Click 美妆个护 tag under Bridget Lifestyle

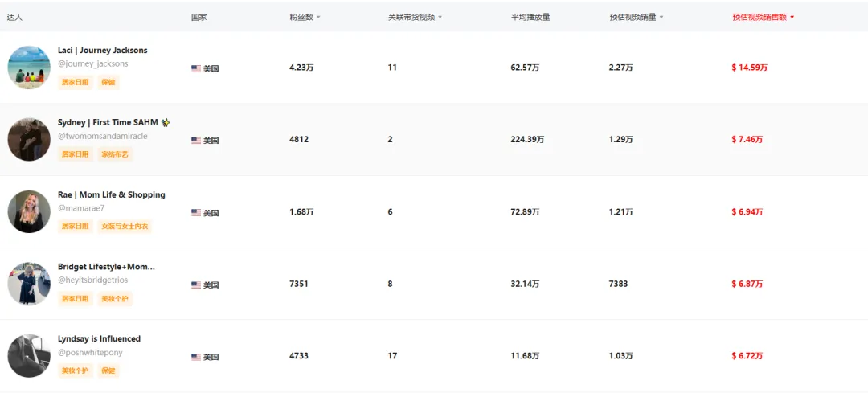click(115, 298)
